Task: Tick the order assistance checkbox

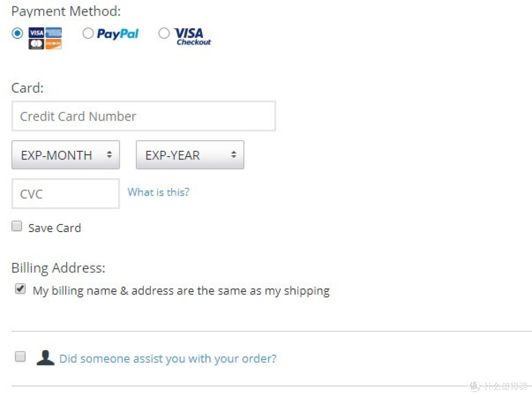Action: coord(20,357)
